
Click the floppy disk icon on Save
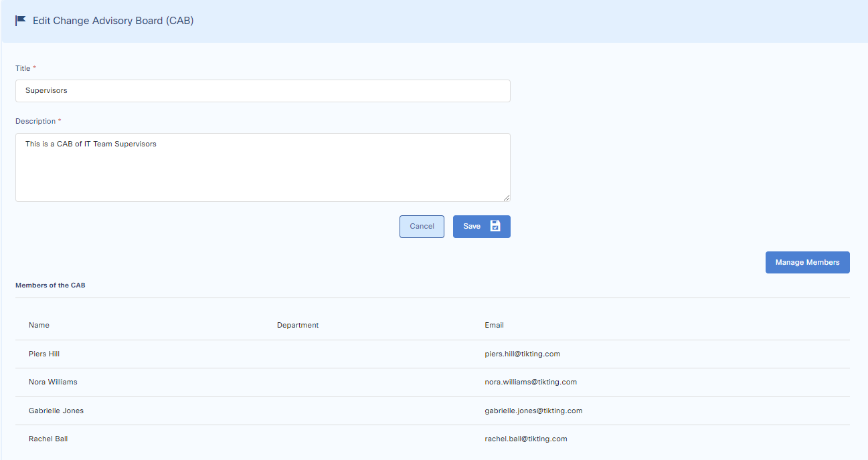click(x=495, y=226)
